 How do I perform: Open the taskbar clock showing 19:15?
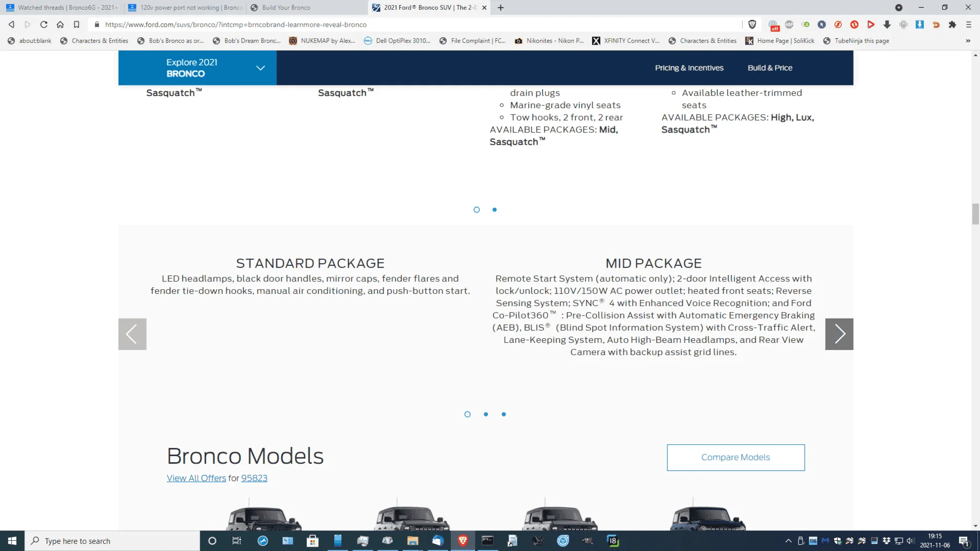click(x=935, y=541)
